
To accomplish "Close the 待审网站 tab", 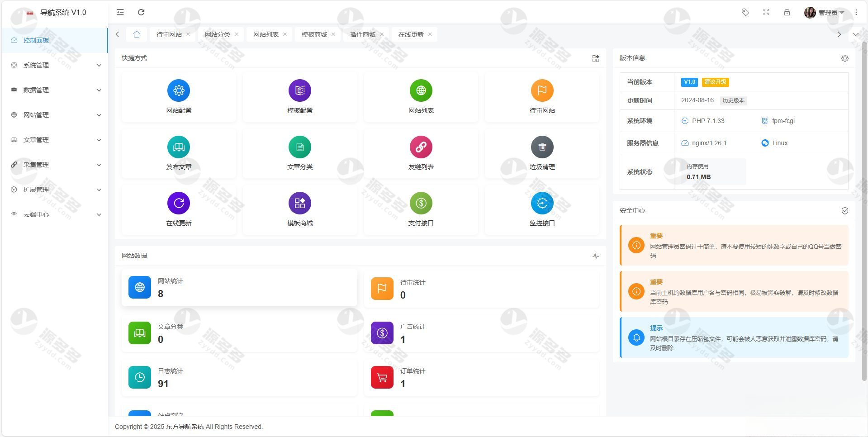I will (x=188, y=34).
